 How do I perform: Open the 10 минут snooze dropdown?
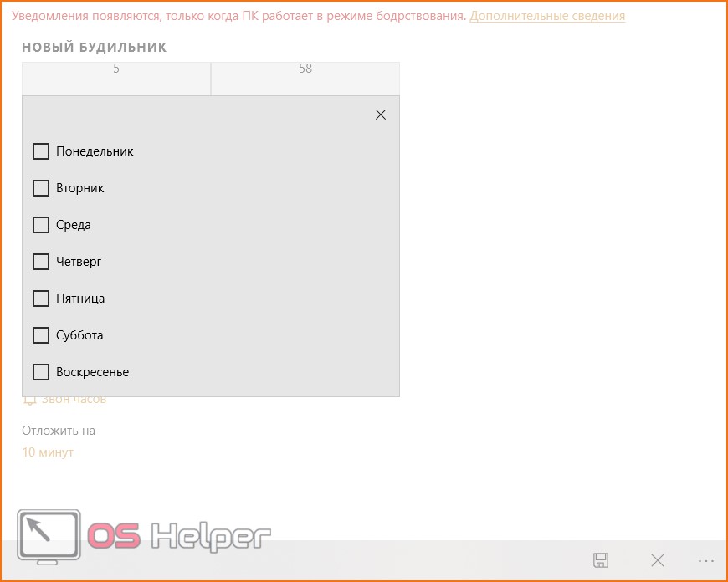pos(48,452)
